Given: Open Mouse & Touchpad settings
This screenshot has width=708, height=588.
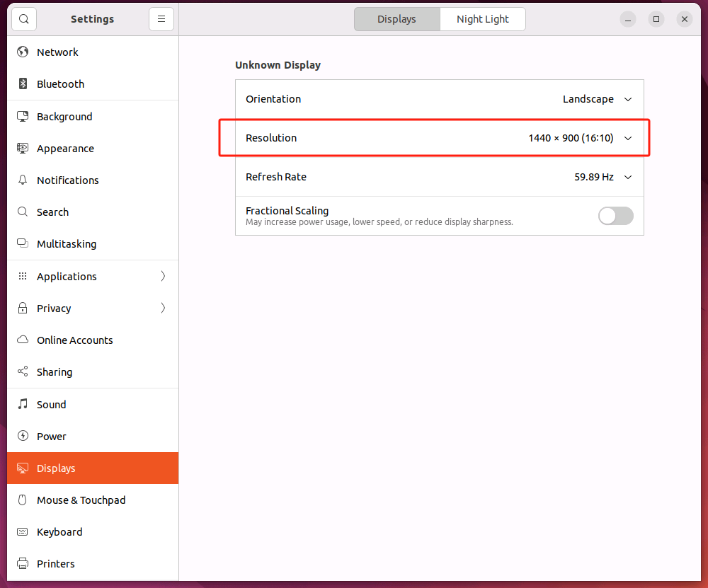Looking at the screenshot, I should [x=93, y=500].
